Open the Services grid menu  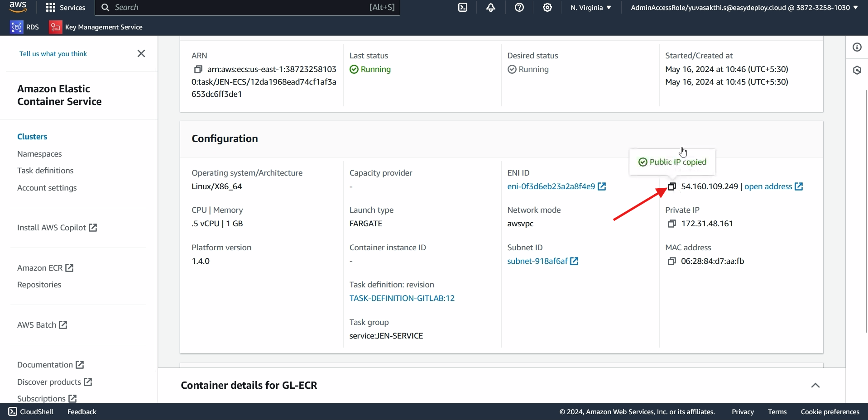pos(66,8)
